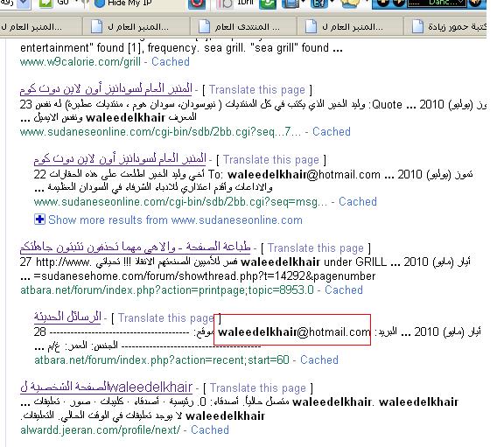Translate the waleedelkhair profile result page
Image resolution: width=504 pixels, height=447 pixels.
pos(258,388)
